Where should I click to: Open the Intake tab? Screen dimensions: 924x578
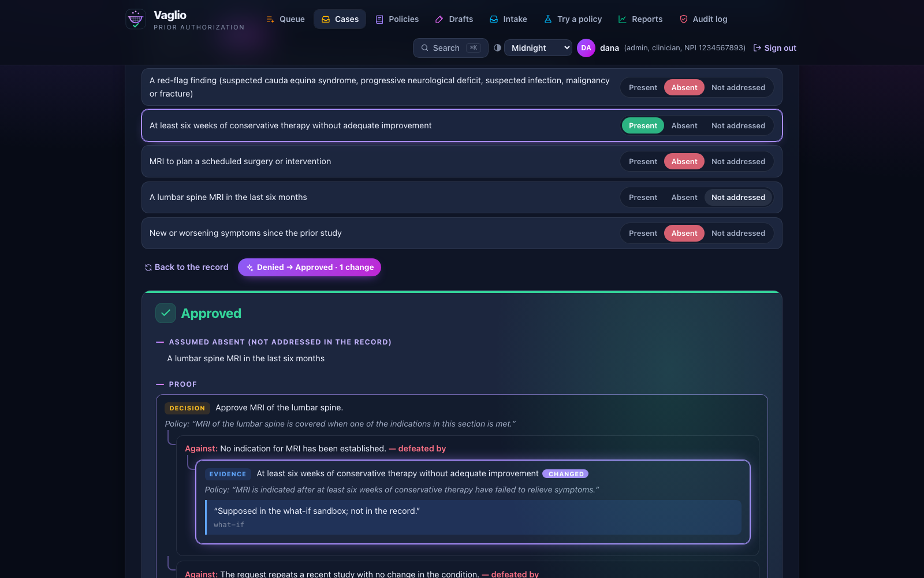click(x=508, y=19)
